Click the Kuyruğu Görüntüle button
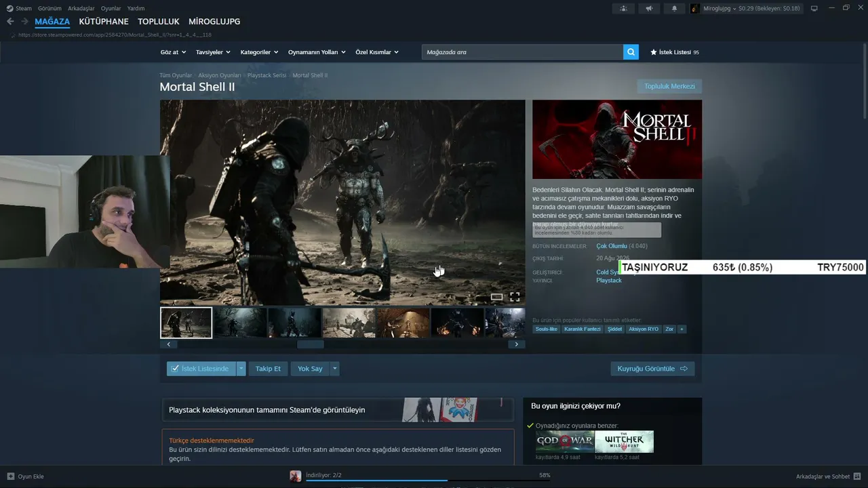The height and width of the screenshot is (488, 868). [x=652, y=369]
